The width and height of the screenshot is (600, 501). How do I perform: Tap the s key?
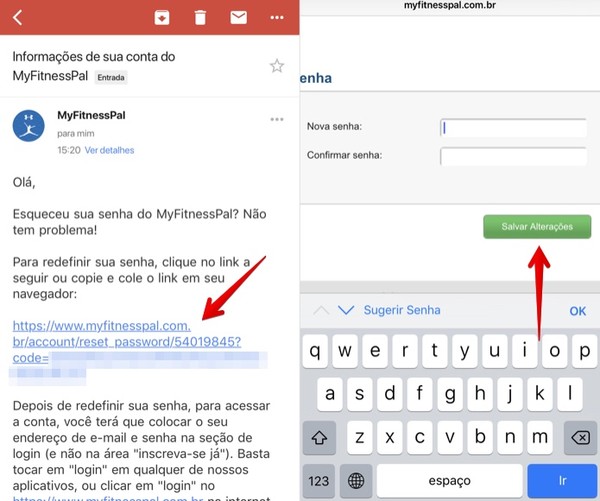click(360, 394)
